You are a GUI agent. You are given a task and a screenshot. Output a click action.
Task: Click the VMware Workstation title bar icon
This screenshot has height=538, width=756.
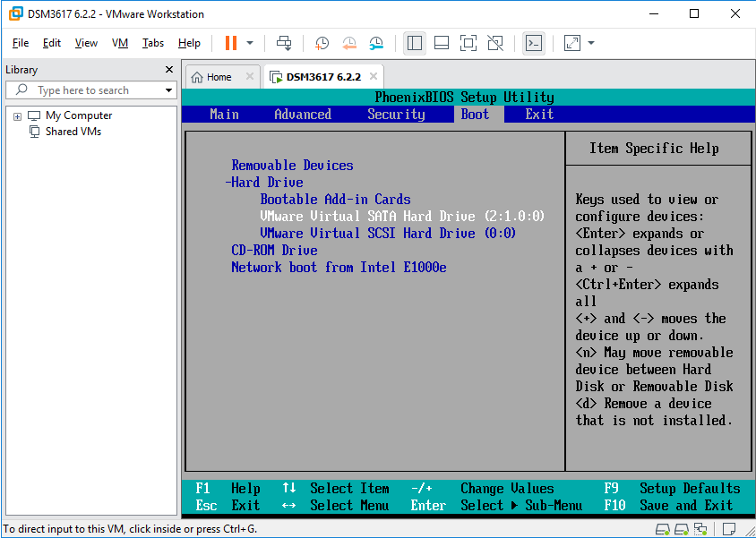15,14
